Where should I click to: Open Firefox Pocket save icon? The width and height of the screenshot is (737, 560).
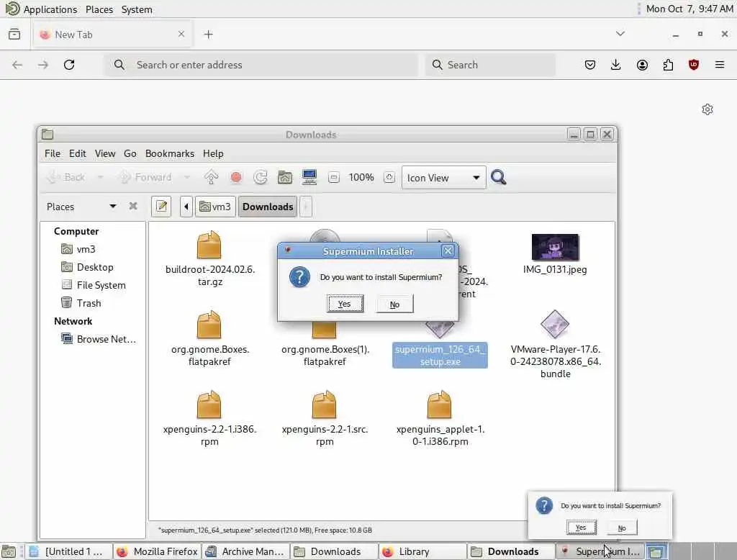coord(590,65)
